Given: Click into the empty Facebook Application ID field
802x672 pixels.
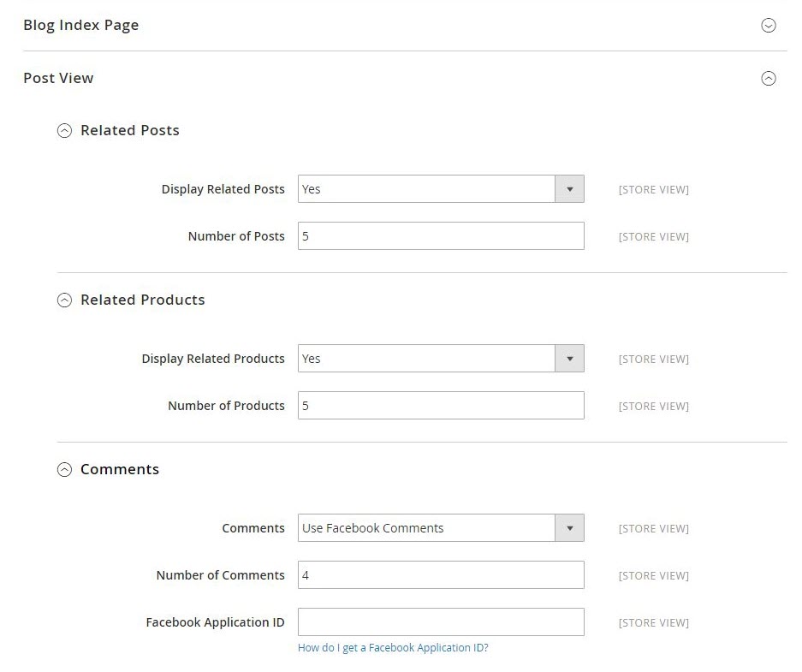Looking at the screenshot, I should coord(441,622).
